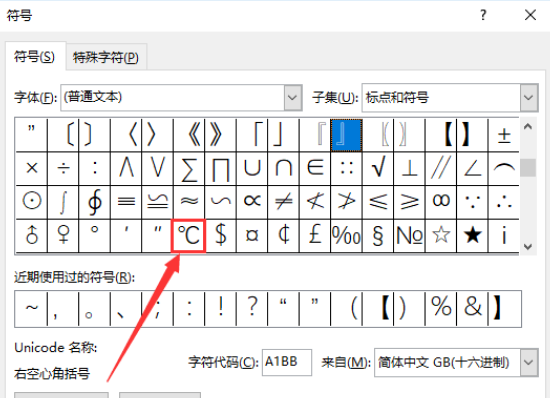Select the left double angle bracket 《
This screenshot has height=398, width=550.
click(x=189, y=135)
